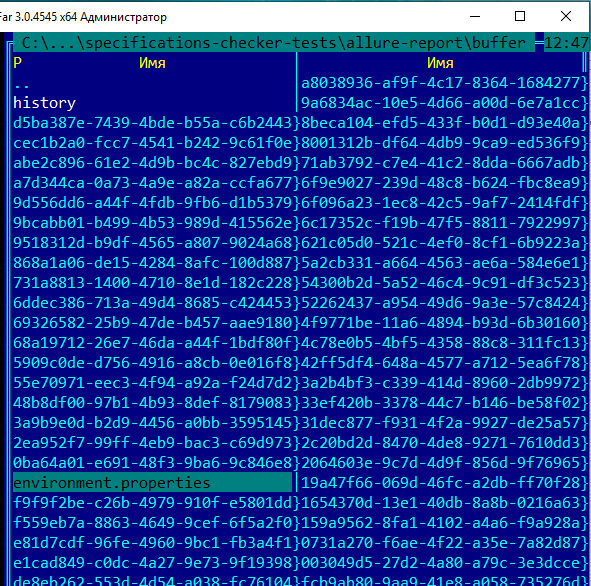This screenshot has width=591, height=586.
Task: Select file 52262437-a954-49d6-9a3e-57c8424
Action: click(x=440, y=303)
